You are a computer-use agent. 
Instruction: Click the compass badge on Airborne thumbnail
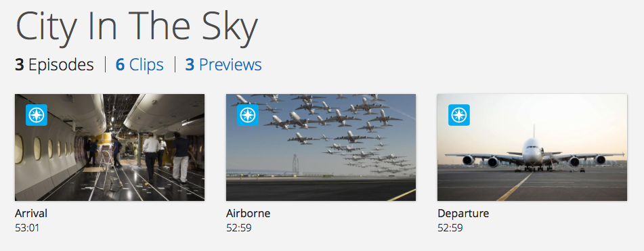tap(248, 115)
